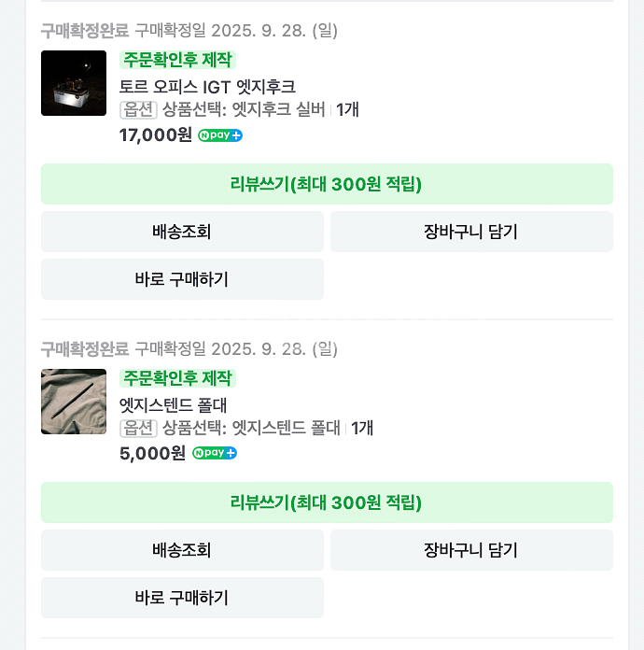Click 주문확인후 제작 badge above 토르 오피스 IGT 엣지후크
The image size is (644, 650).
(x=177, y=60)
